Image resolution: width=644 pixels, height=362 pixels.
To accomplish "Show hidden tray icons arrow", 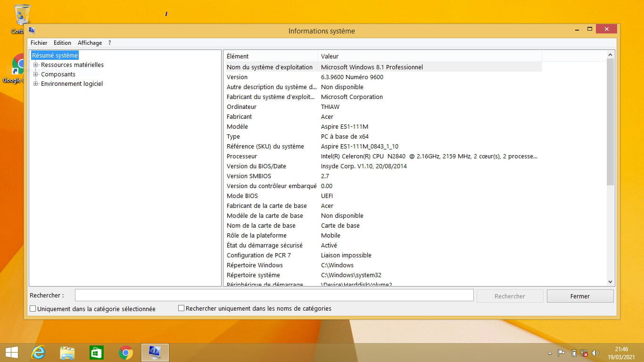I will (550, 353).
